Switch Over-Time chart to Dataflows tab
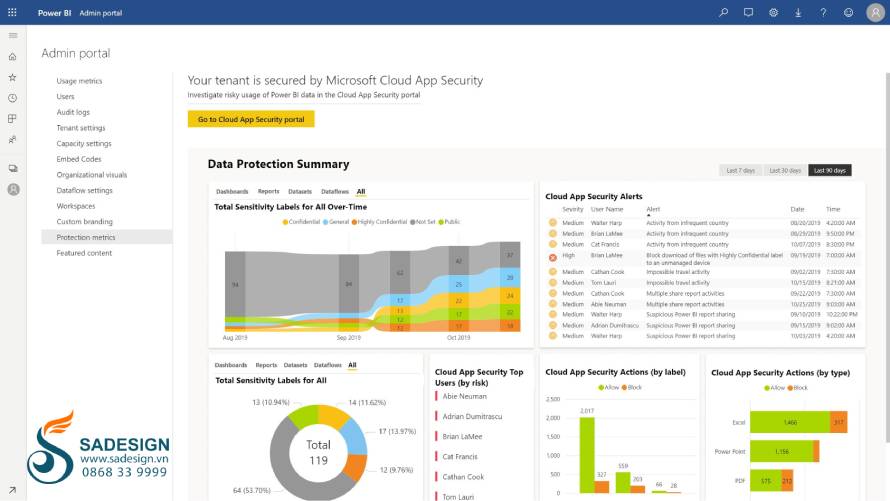The height and width of the screenshot is (501, 890). point(335,191)
